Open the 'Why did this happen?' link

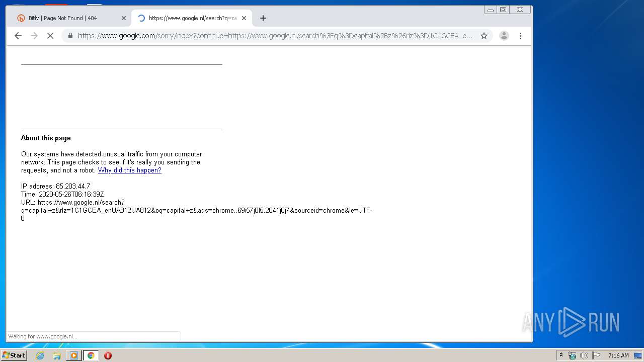(130, 170)
